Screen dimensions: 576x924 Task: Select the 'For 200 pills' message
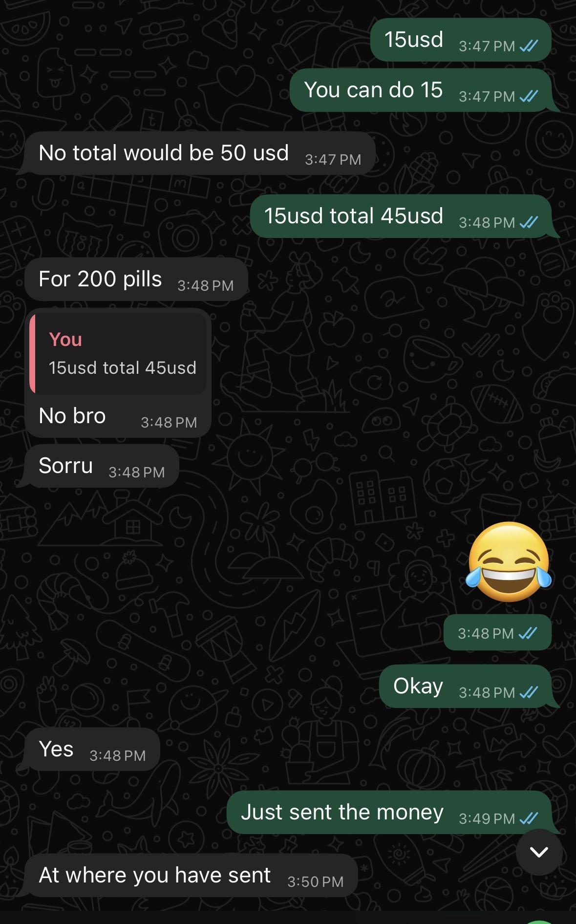pos(136,279)
